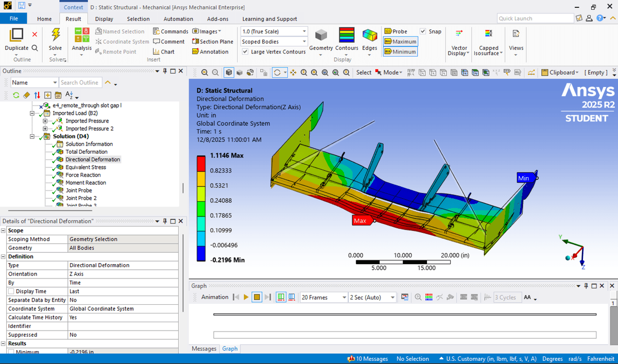Open the Name filter dropdown in Outline

click(x=55, y=82)
